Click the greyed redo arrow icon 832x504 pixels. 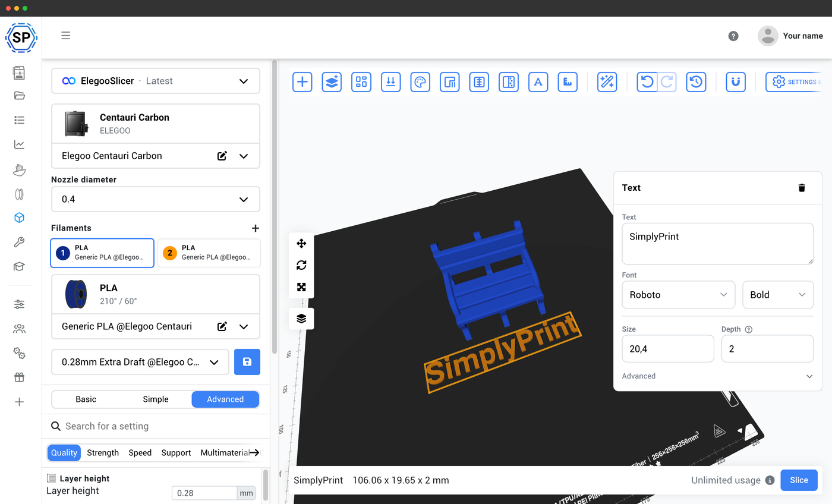(667, 82)
